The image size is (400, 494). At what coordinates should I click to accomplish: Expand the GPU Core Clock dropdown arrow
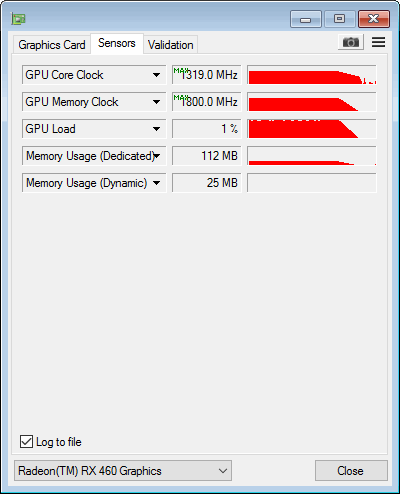[x=156, y=75]
